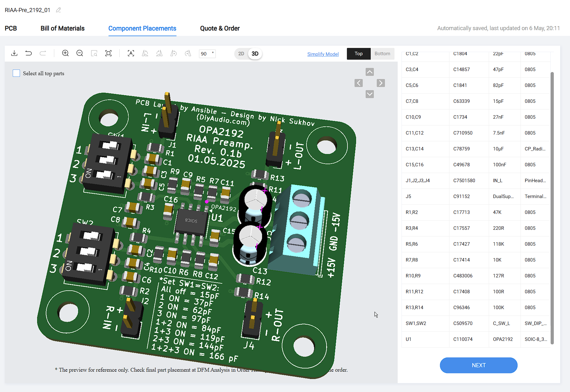Select the C13,C14 designator row
The width and height of the screenshot is (570, 392).
pos(476,149)
